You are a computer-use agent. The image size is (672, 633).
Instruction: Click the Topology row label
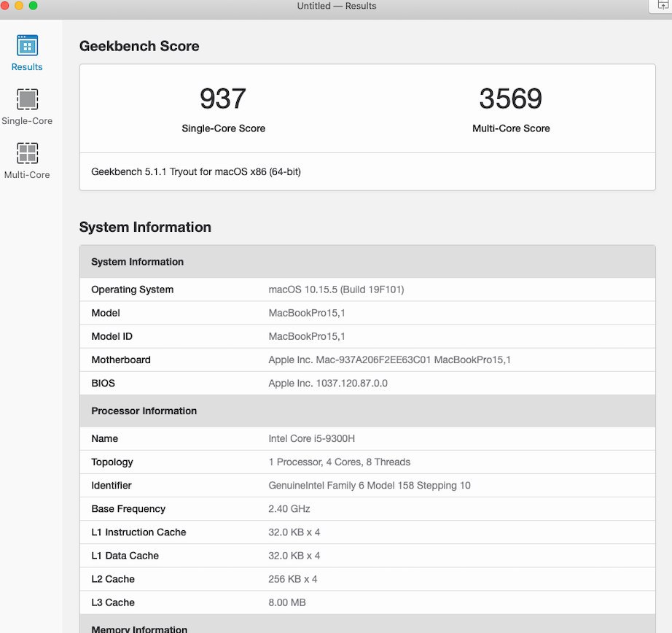coord(112,462)
